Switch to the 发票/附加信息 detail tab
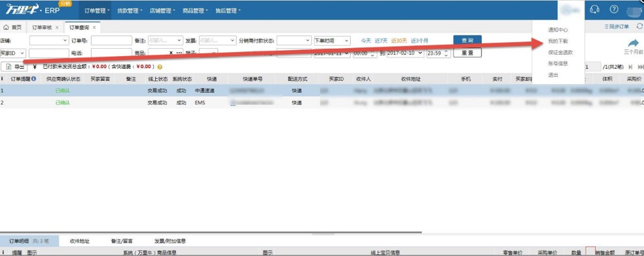The image size is (644, 256). [170, 241]
